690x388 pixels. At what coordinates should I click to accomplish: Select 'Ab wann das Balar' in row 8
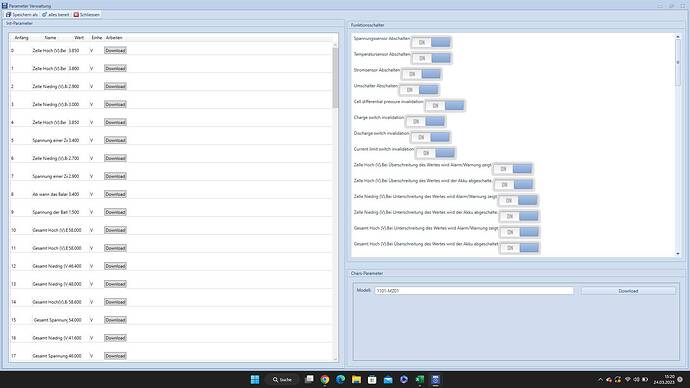(x=50, y=194)
